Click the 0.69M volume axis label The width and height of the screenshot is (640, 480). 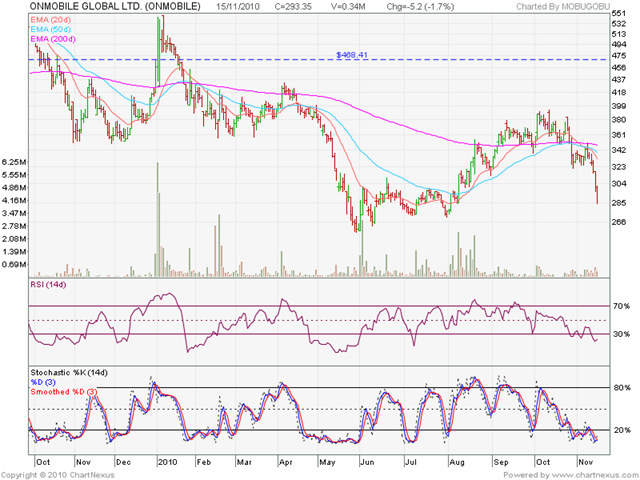pos(13,264)
